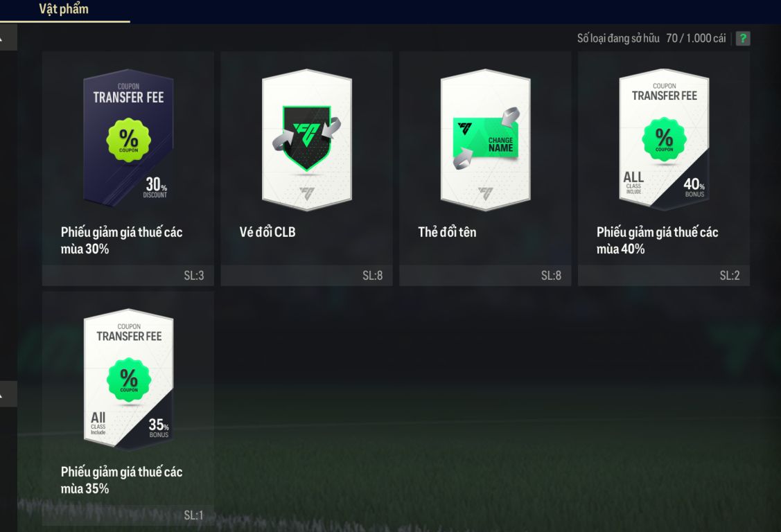Pick the 35% bonus transfer fee coupon card
This screenshot has width=781, height=532.
pyautogui.click(x=128, y=379)
